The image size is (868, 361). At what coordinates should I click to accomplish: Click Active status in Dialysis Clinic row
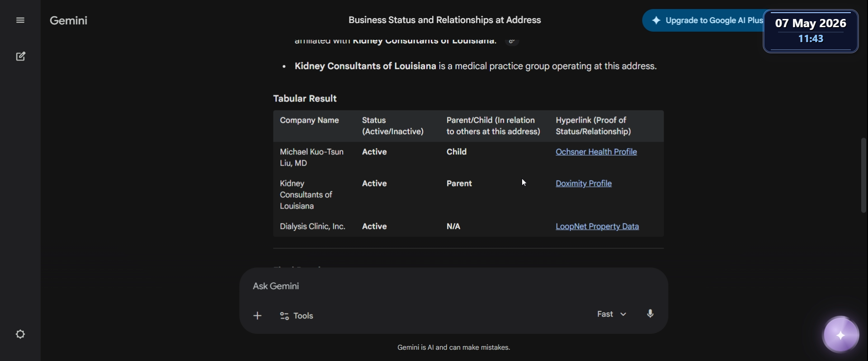374,227
